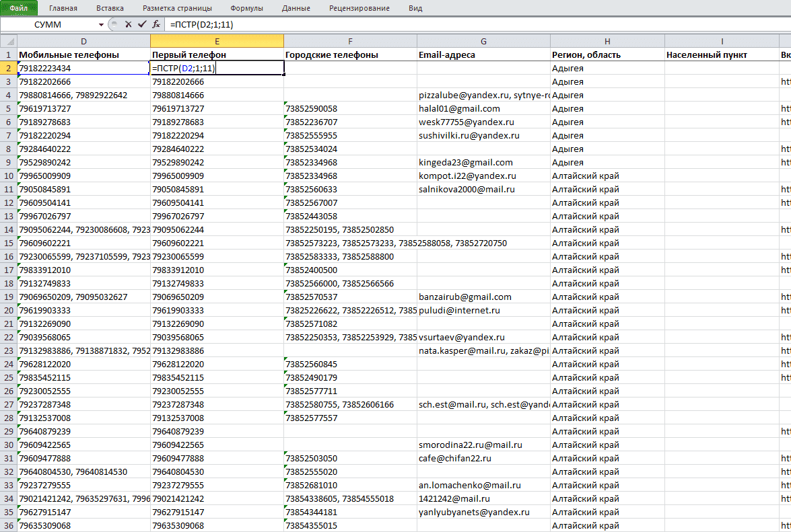Select column I header
Screen dimensions: 791x532
click(722, 41)
